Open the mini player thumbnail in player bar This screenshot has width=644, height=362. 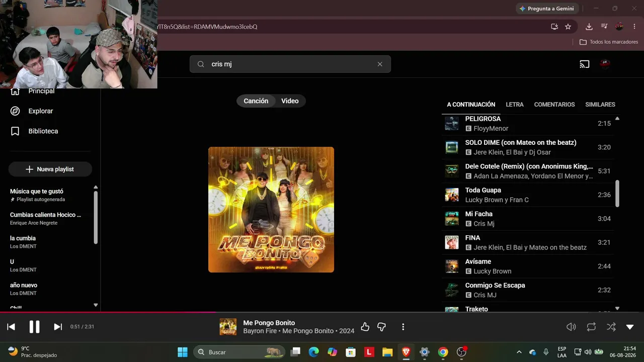coord(228,327)
